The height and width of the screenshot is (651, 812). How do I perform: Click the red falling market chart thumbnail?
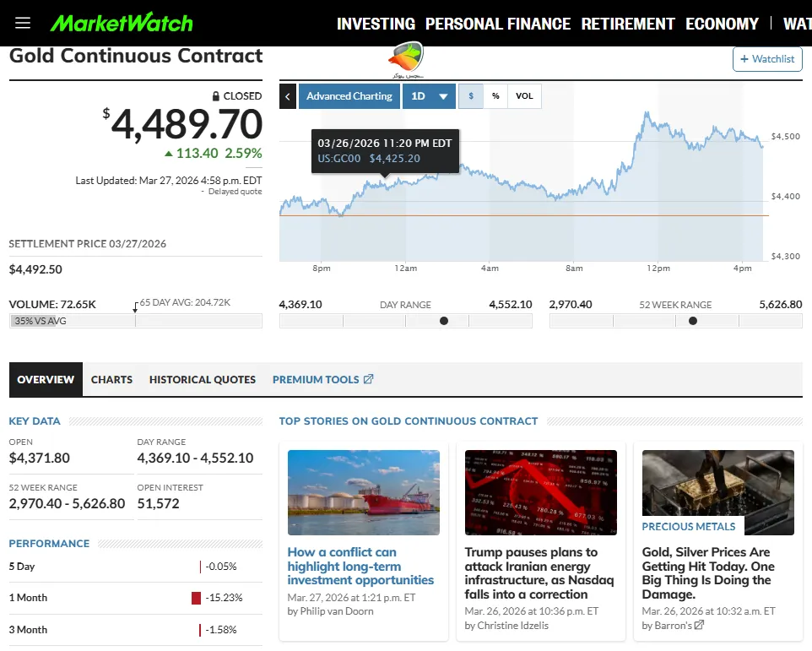point(541,492)
